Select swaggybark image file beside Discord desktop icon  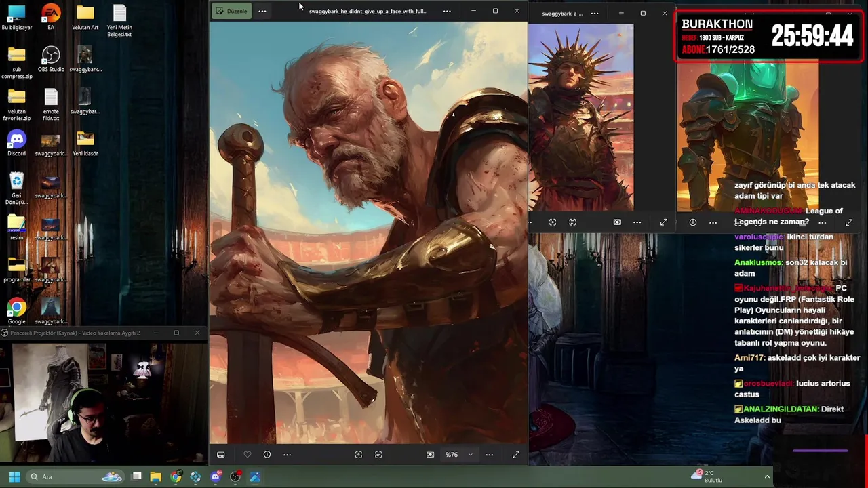51,144
